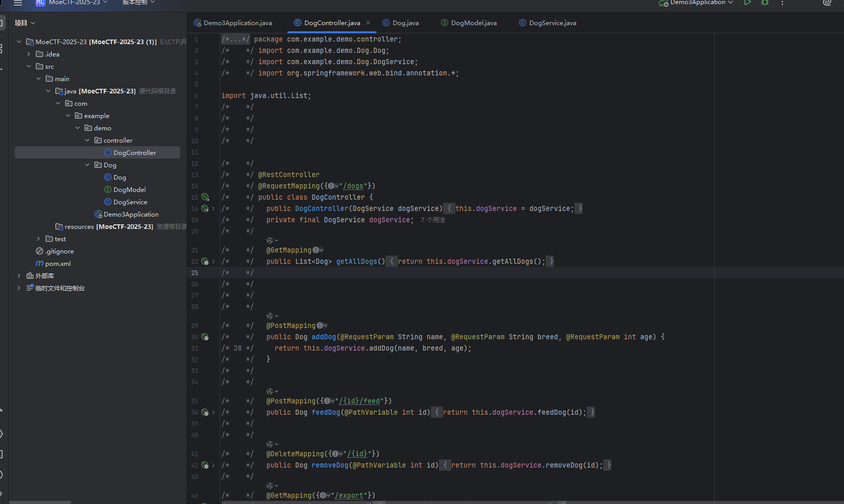Unfold the feedDog method body
Image resolution: width=844 pixels, height=504 pixels.
pos(214,412)
